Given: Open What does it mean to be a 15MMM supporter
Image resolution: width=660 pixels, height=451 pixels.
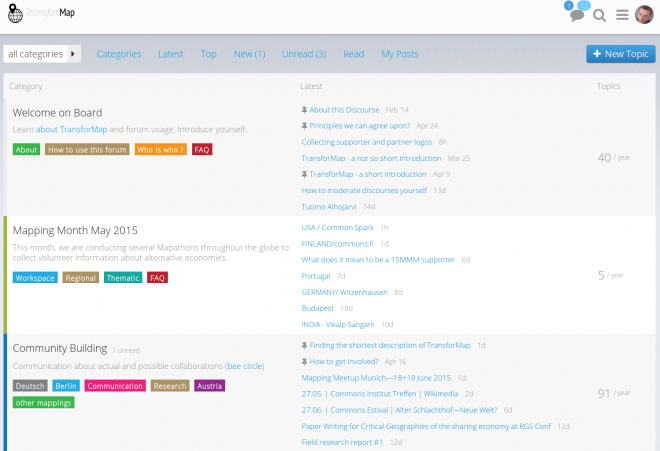Looking at the screenshot, I should [378, 260].
